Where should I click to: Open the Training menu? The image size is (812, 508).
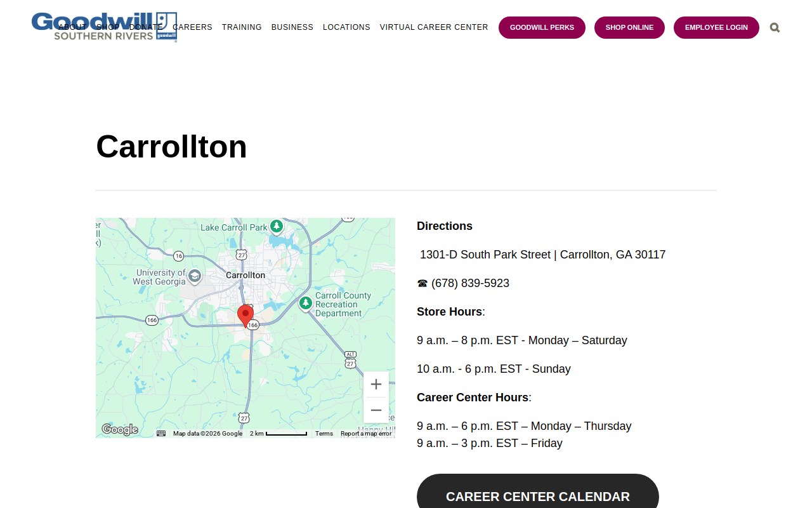coord(242,27)
